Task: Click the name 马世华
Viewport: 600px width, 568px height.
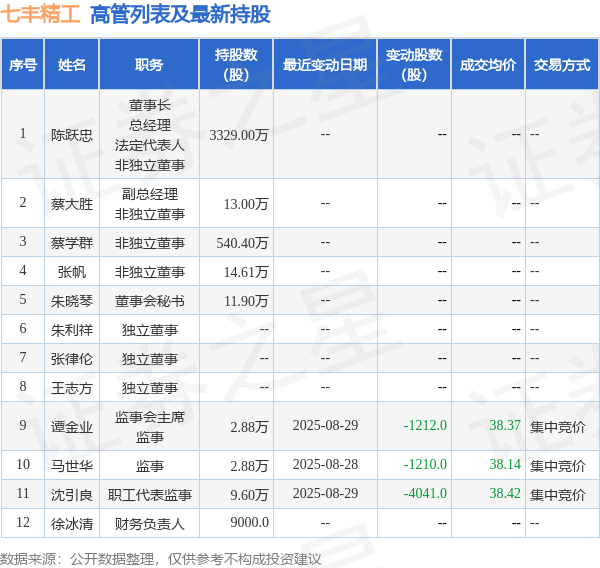Action: [x=72, y=465]
